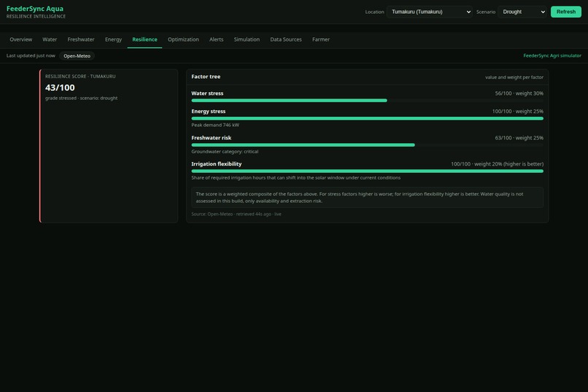Screen dimensions: 588x392
Task: Click the '56/100 · weight 30%' value
Action: (x=519, y=93)
